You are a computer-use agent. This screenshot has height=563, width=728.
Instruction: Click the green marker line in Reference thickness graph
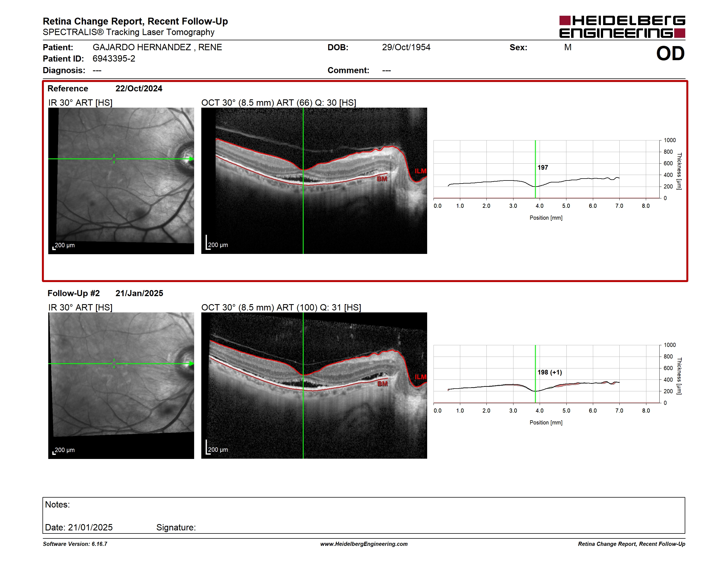pyautogui.click(x=535, y=169)
